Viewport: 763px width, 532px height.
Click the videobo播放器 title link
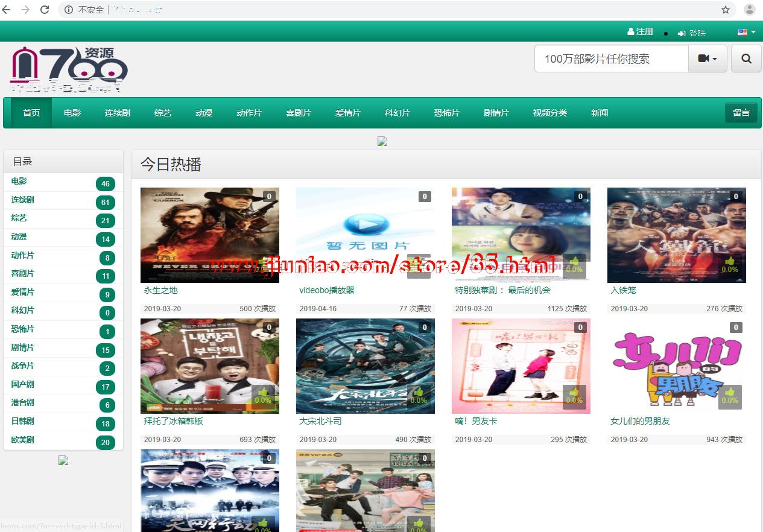(x=327, y=291)
